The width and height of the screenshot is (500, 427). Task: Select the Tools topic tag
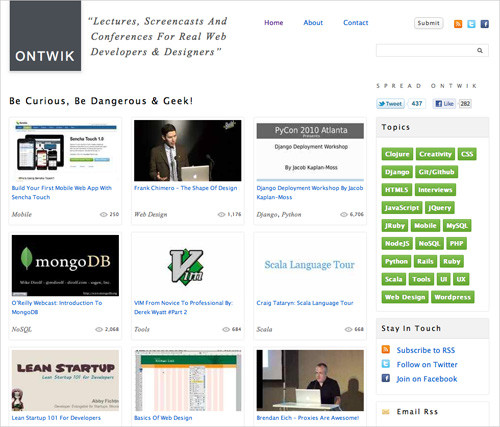[x=421, y=279]
